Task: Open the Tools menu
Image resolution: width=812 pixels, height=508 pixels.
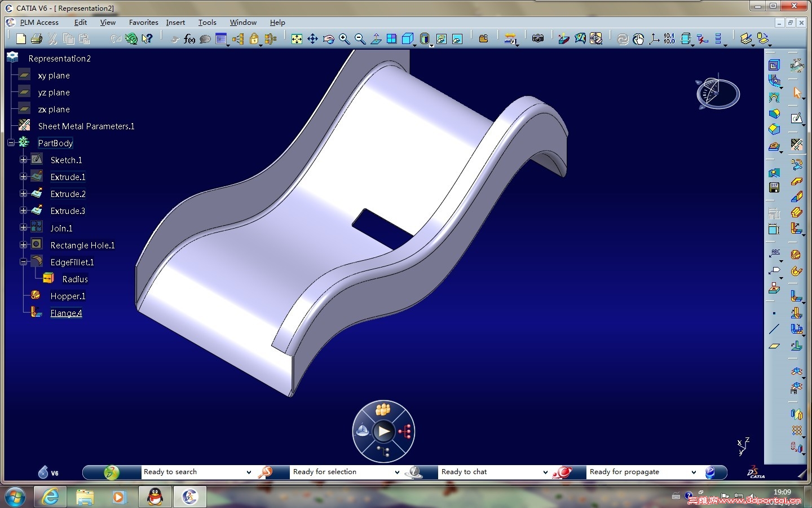Action: pos(207,23)
